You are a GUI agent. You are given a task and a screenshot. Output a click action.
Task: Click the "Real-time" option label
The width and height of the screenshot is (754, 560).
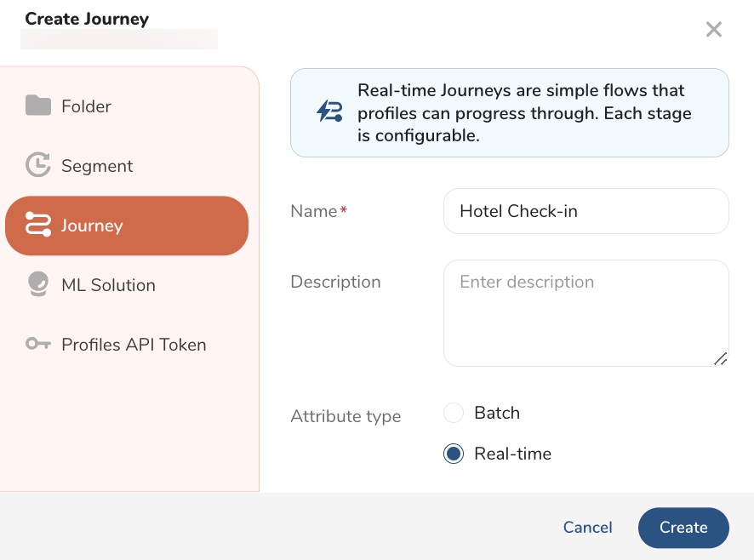click(x=512, y=454)
